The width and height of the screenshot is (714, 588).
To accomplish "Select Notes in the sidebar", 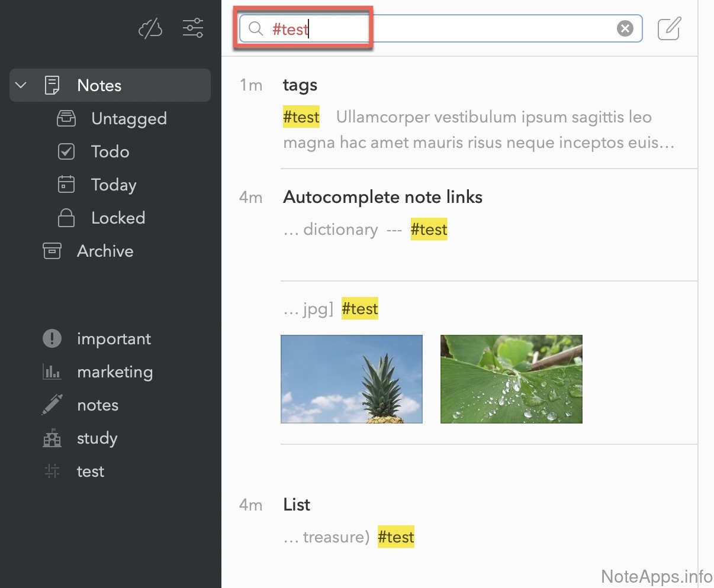I will tap(99, 85).
